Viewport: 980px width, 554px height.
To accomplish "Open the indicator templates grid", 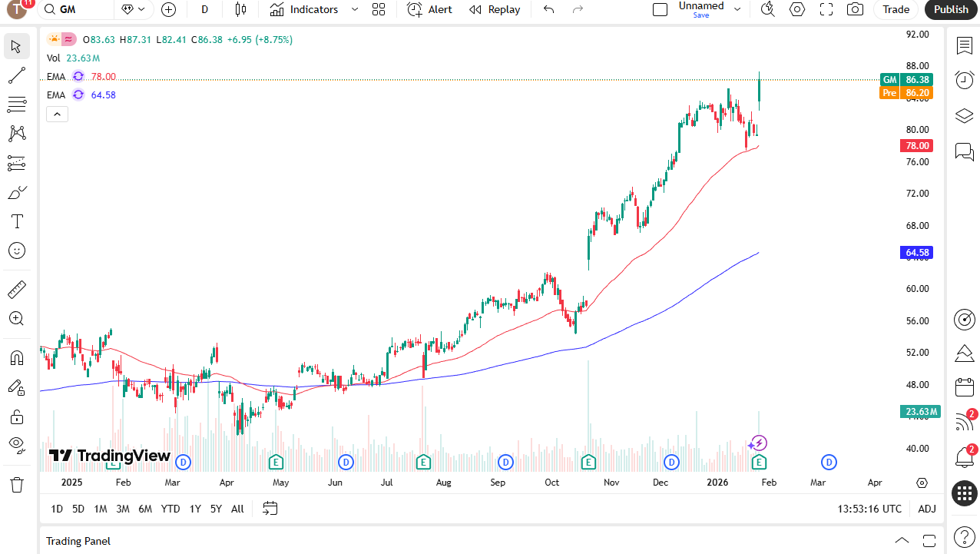I will tap(378, 9).
